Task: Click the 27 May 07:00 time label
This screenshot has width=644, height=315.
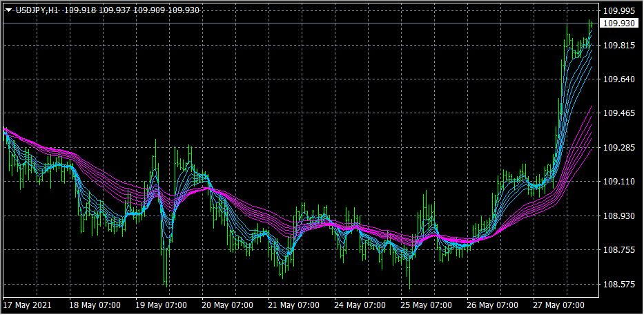Action: (559, 305)
